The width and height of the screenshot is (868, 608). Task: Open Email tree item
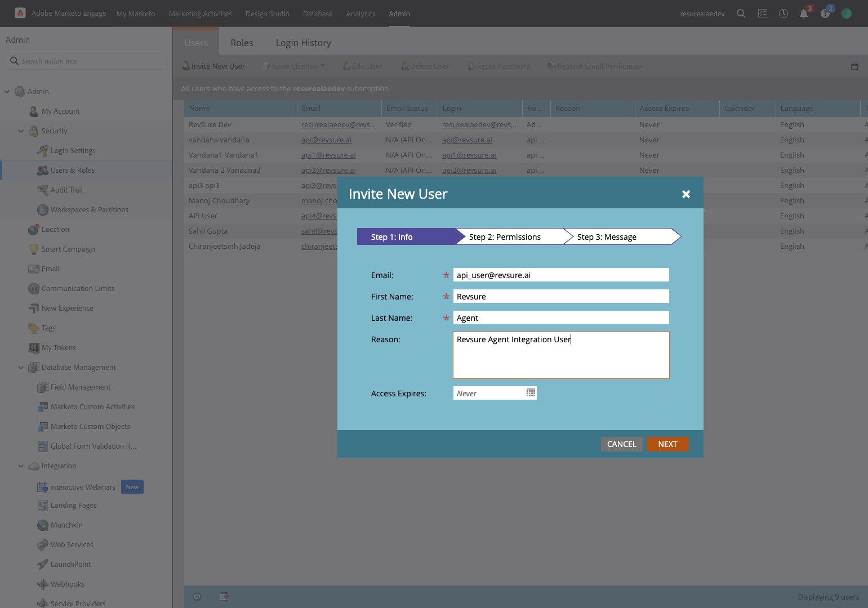pyautogui.click(x=50, y=269)
